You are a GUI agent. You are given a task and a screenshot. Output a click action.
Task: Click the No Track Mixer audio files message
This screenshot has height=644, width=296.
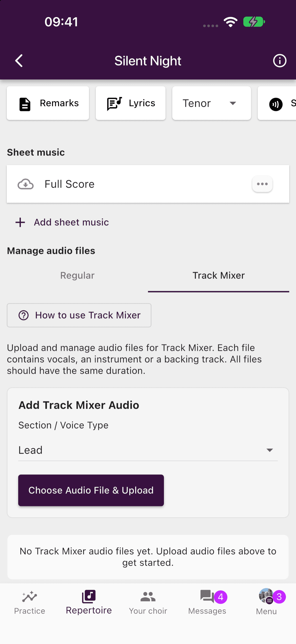[148, 557]
